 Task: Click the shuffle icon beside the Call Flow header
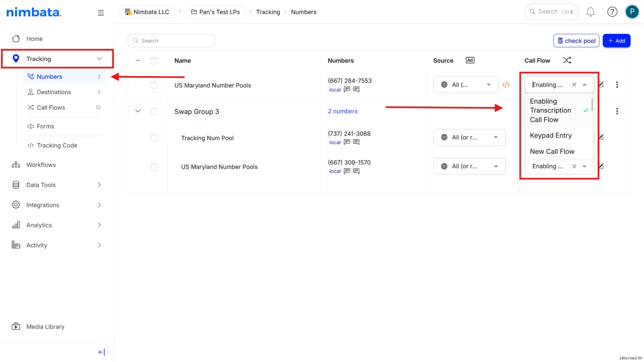click(x=567, y=60)
